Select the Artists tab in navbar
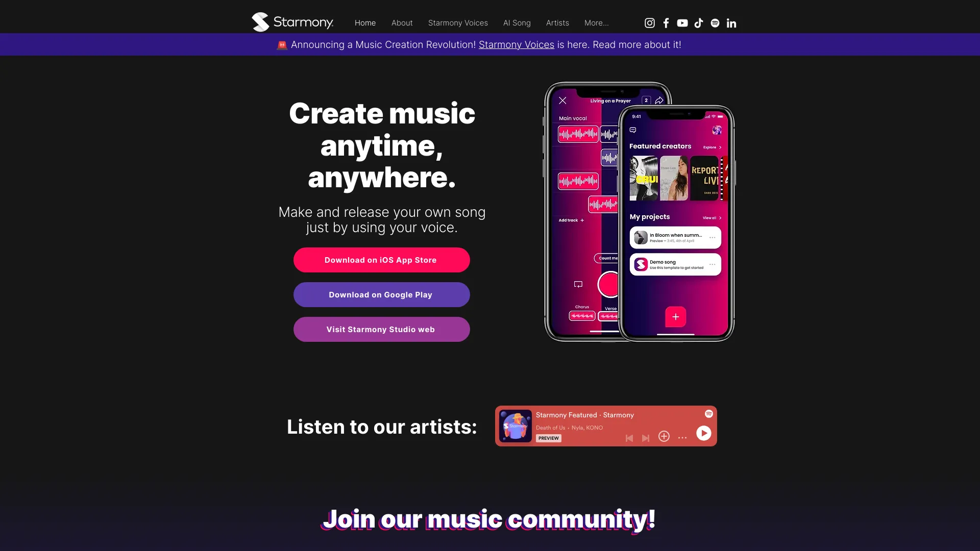The height and width of the screenshot is (551, 980). (557, 23)
